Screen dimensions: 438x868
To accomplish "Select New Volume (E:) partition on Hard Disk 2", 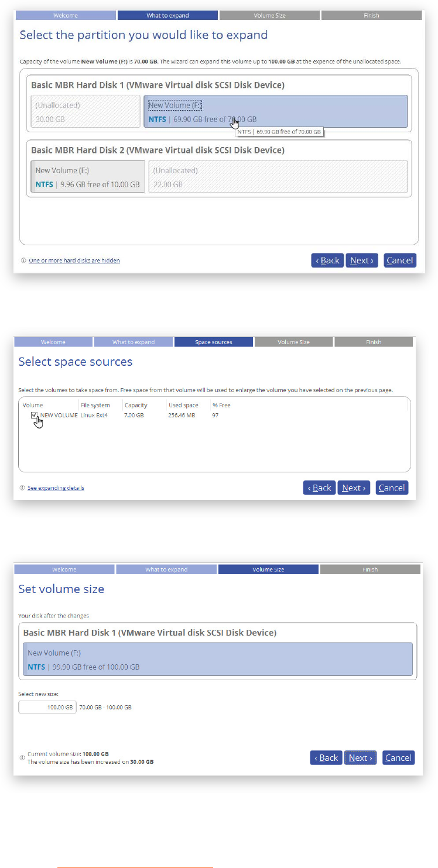I will (x=88, y=177).
